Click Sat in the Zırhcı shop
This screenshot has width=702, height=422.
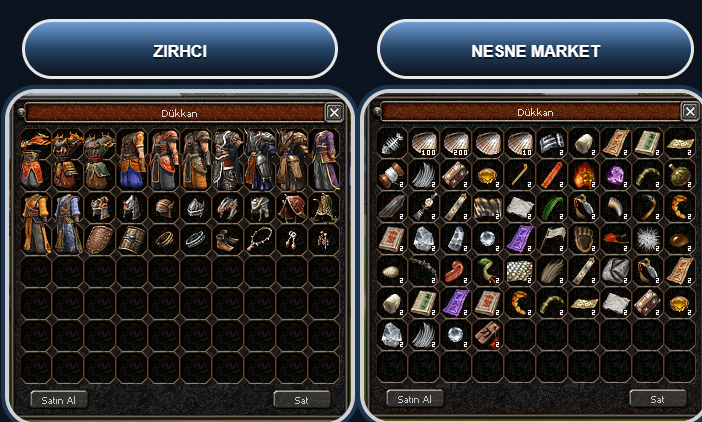click(x=301, y=400)
